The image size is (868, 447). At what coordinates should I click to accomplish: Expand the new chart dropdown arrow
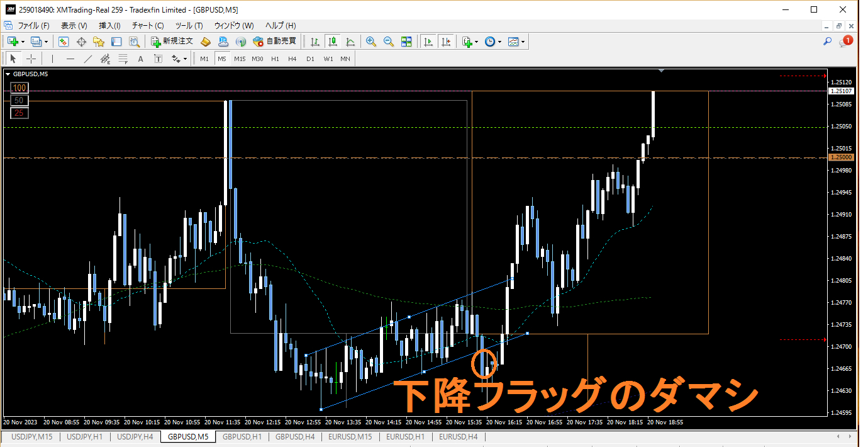tap(23, 42)
